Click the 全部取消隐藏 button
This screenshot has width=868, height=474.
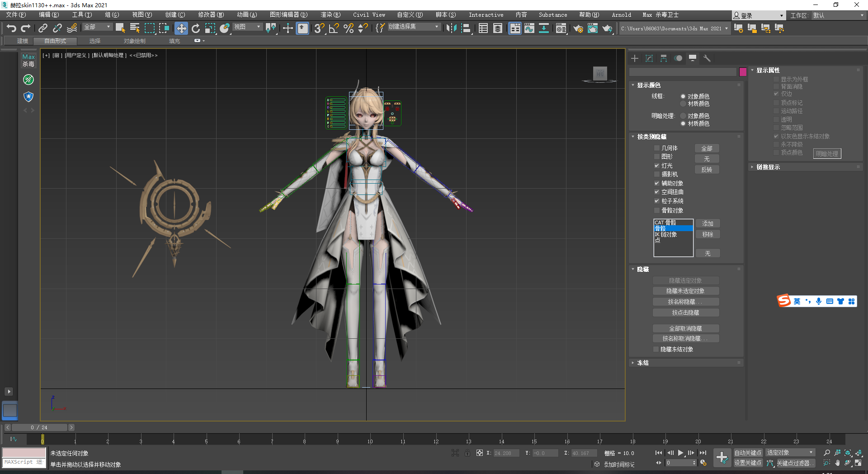coord(685,328)
